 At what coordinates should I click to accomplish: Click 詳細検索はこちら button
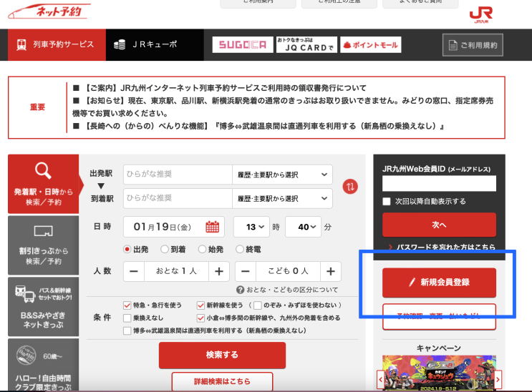pyautogui.click(x=222, y=381)
